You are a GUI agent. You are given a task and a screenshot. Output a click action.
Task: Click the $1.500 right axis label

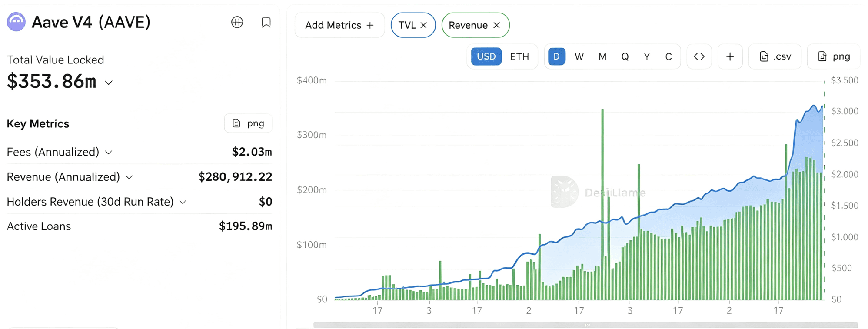click(x=845, y=206)
